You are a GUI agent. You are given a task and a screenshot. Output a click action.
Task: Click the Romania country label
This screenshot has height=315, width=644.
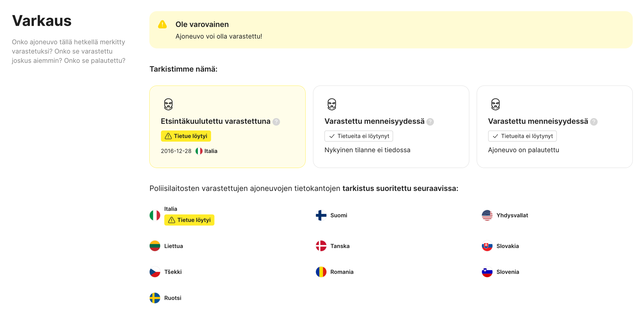click(342, 272)
